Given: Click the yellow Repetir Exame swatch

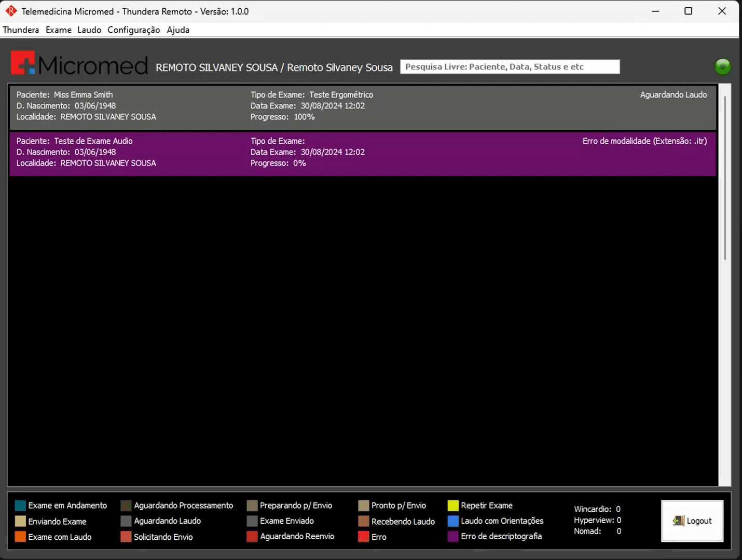Looking at the screenshot, I should 453,506.
